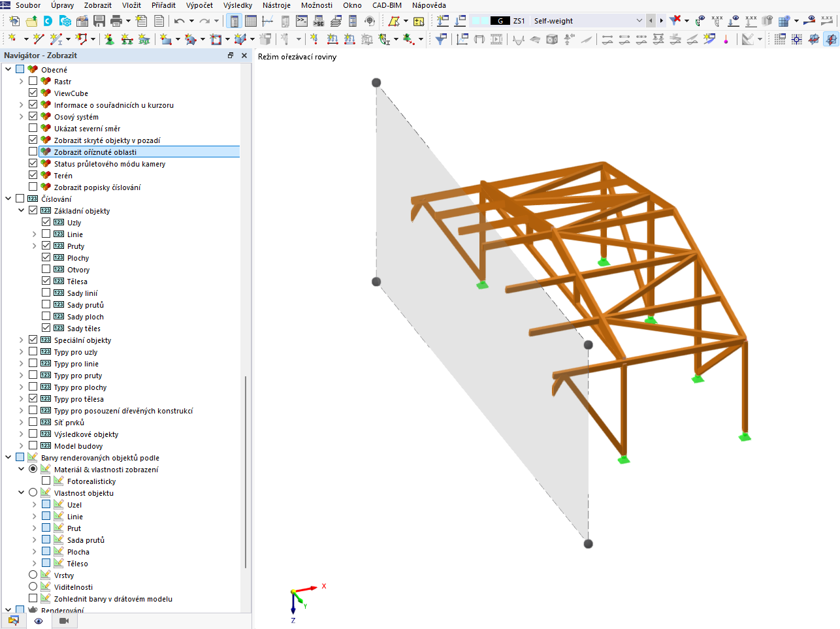
Task: Expand the Speciální objekty node
Action: tap(21, 340)
